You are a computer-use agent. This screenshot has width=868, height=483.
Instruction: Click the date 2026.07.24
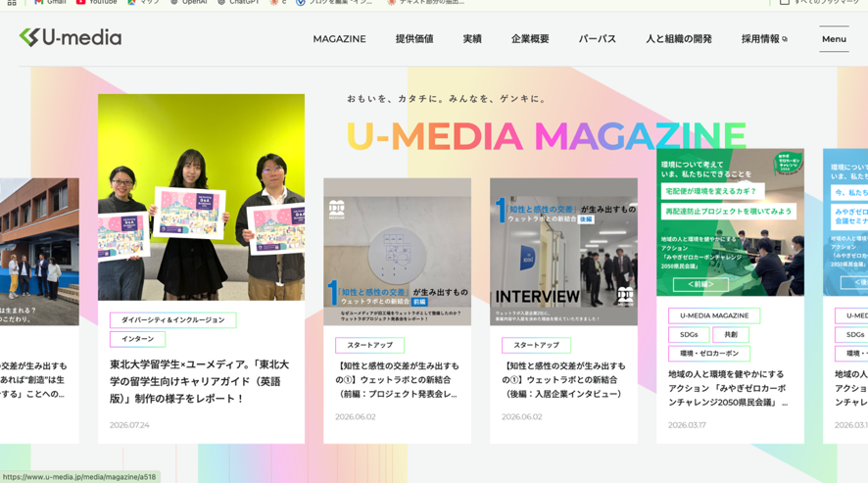click(x=129, y=425)
